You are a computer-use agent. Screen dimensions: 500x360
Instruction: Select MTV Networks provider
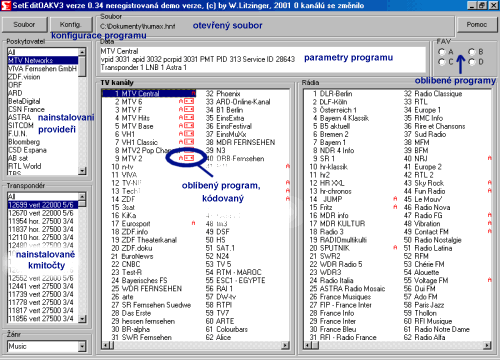click(x=43, y=60)
